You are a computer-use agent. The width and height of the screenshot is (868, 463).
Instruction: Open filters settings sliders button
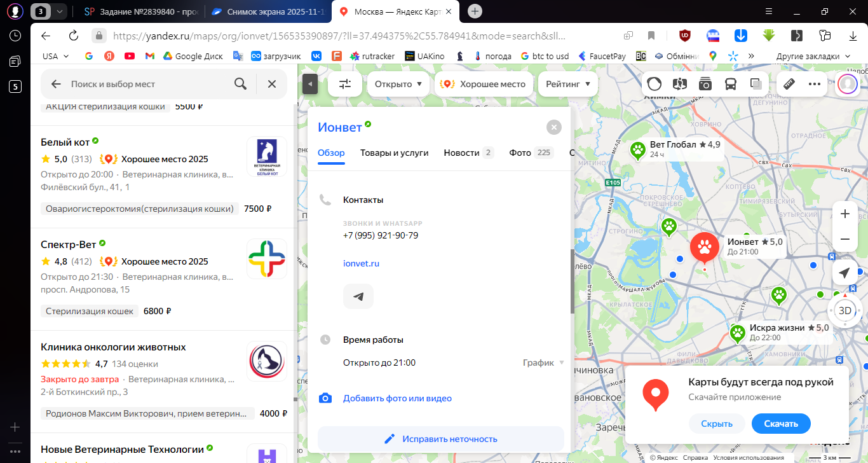point(345,84)
